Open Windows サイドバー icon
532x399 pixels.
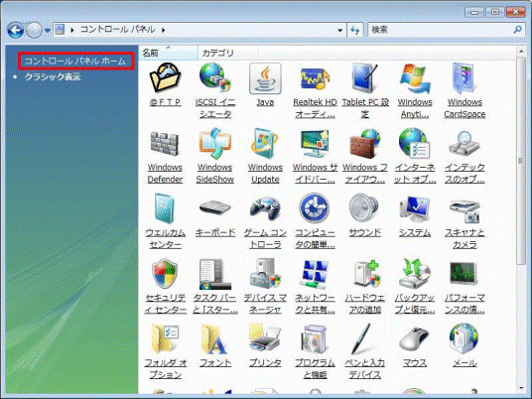(315, 144)
